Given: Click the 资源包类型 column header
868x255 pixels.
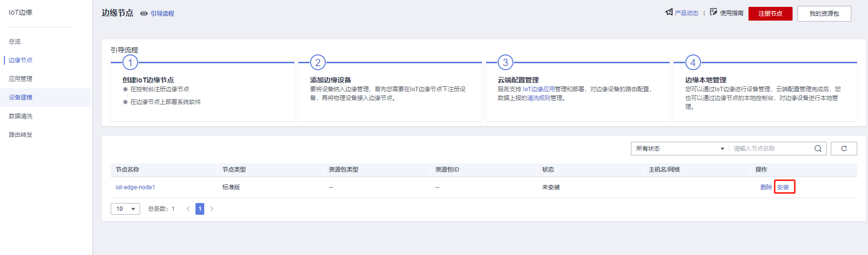Looking at the screenshot, I should point(343,170).
